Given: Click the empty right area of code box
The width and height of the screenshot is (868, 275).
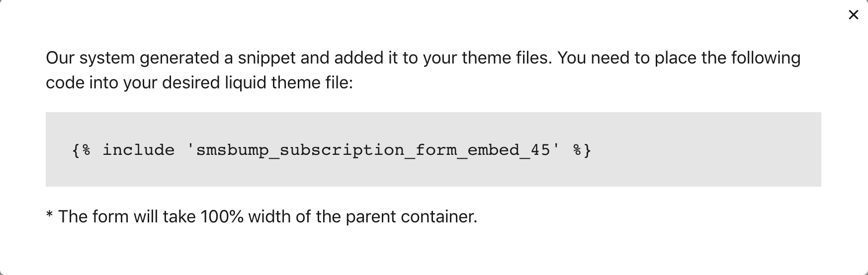Looking at the screenshot, I should pos(721,150).
